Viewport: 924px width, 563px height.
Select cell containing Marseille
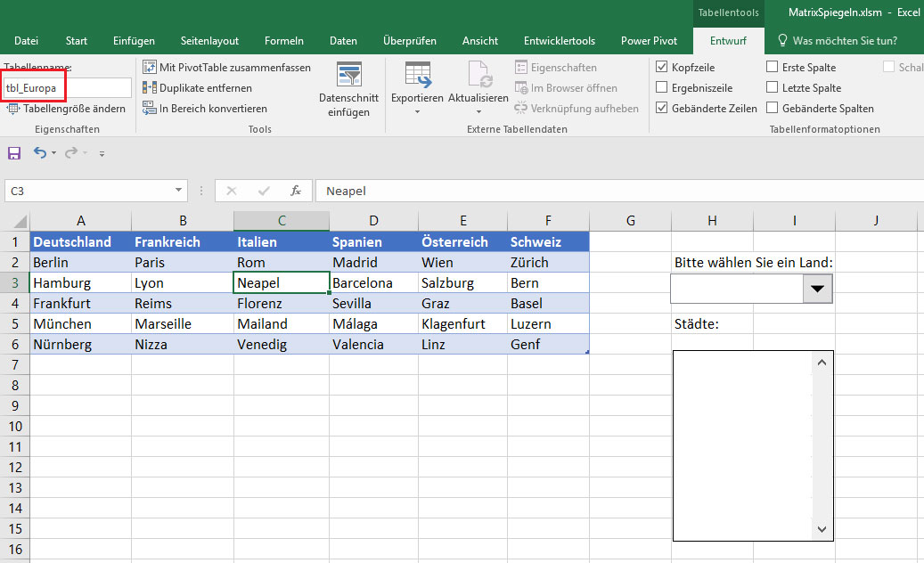(x=183, y=324)
